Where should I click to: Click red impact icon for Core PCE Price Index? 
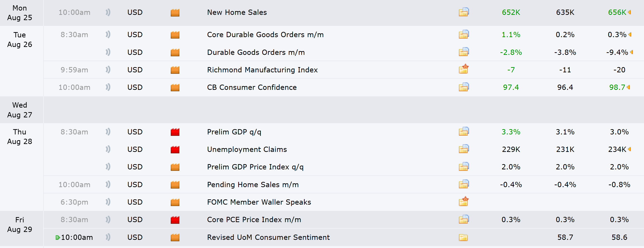click(x=175, y=219)
